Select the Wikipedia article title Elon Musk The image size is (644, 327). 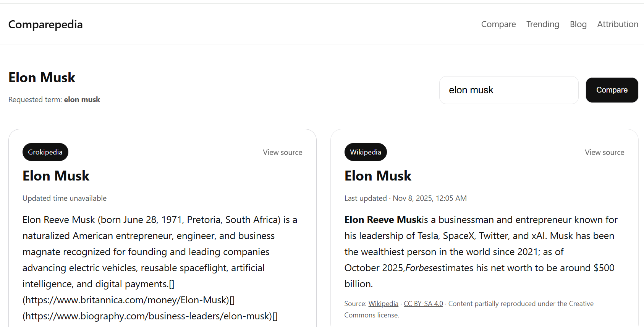pyautogui.click(x=378, y=176)
